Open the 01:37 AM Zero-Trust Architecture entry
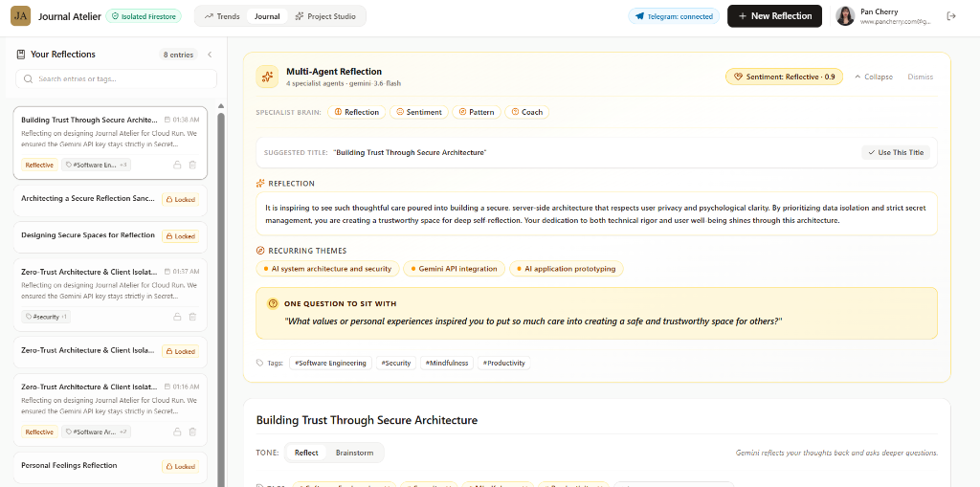Screen dimensions: 980x487 110,294
